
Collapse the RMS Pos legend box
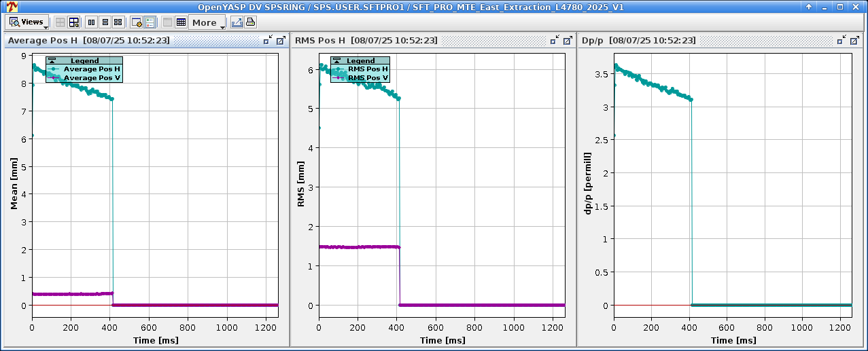point(337,61)
